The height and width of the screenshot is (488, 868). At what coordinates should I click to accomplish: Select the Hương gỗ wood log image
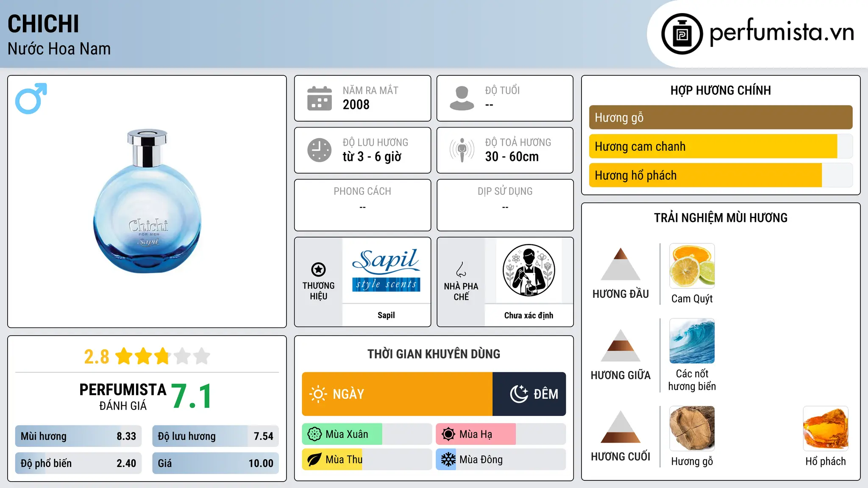click(692, 428)
